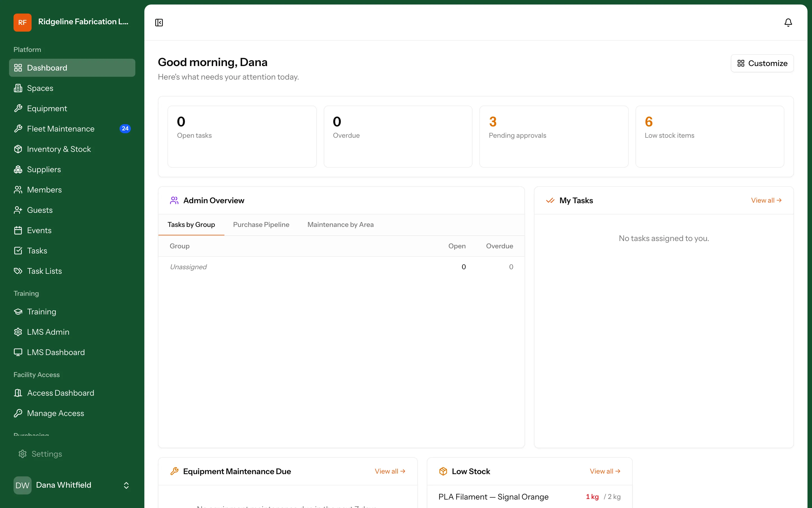812x508 pixels.
Task: Click the Guests user-plus icon
Action: 18,210
